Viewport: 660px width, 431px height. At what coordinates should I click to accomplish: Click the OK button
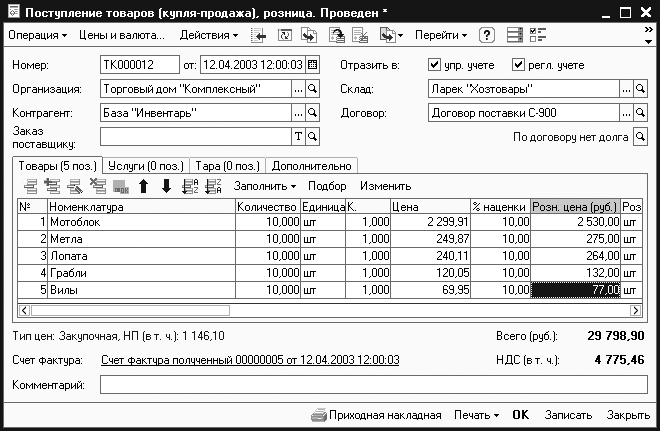pos(521,415)
